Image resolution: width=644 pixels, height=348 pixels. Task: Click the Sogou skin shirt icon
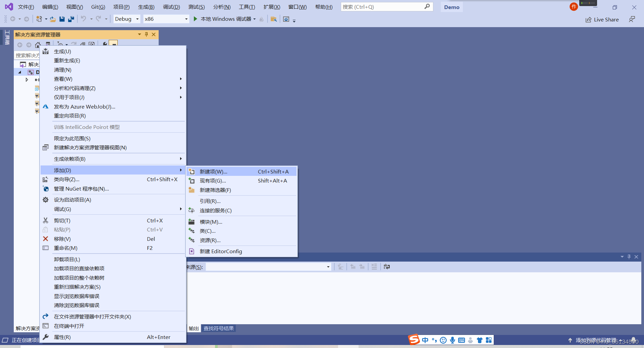pyautogui.click(x=480, y=340)
